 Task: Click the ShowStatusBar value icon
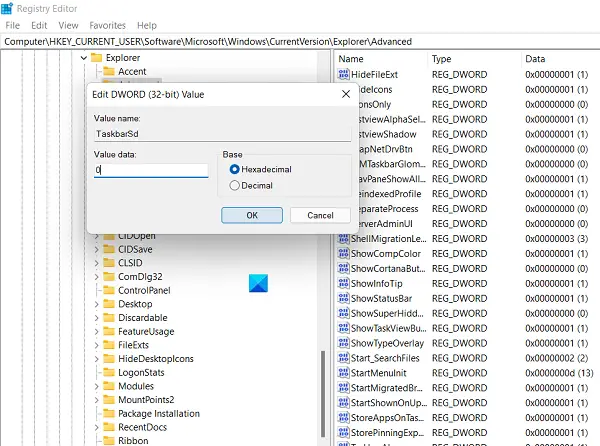343,298
